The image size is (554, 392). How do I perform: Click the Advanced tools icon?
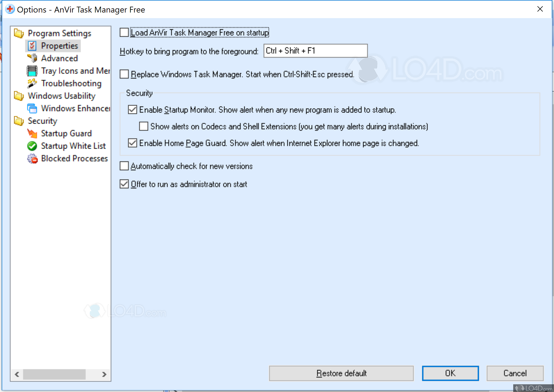pos(32,58)
